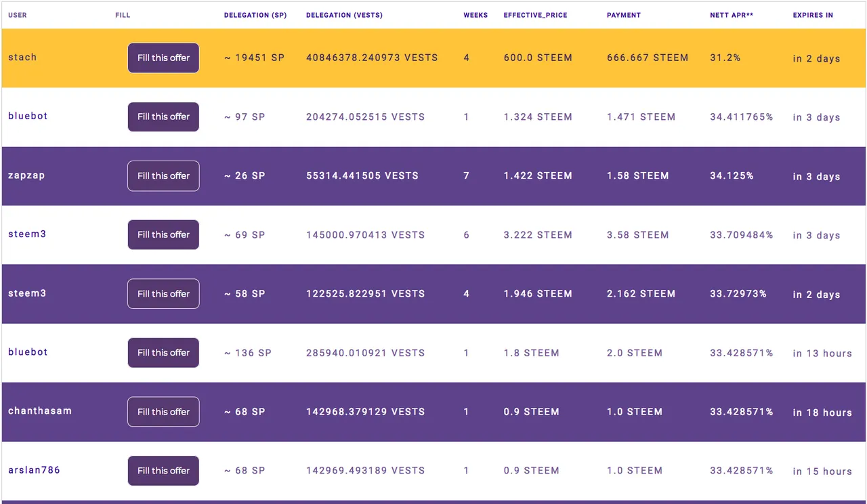The height and width of the screenshot is (504, 867).
Task: Select the '3.58 STEEM' payment cell
Action: point(638,235)
